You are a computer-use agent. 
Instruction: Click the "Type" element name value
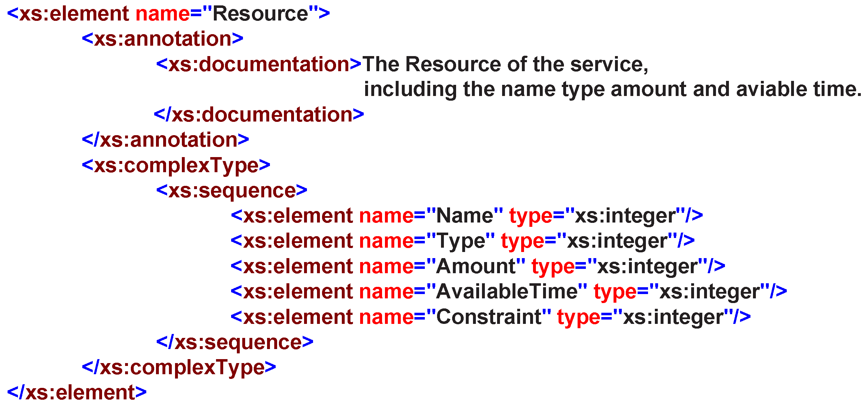click(460, 241)
